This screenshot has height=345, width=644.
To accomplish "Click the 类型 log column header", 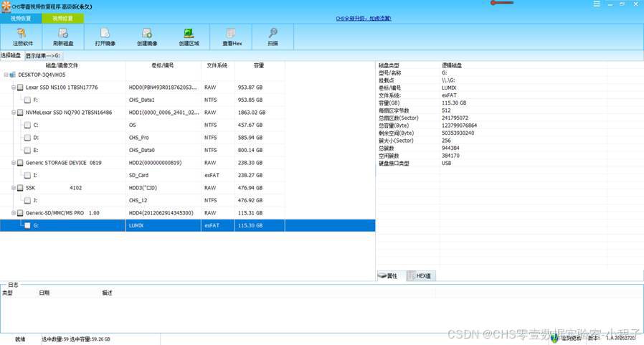I will coord(7,293).
